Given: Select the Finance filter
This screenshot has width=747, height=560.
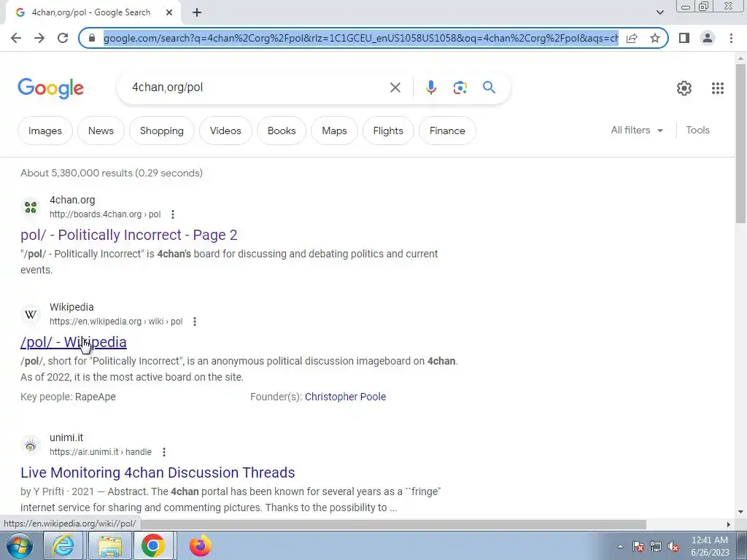Looking at the screenshot, I should tap(447, 131).
